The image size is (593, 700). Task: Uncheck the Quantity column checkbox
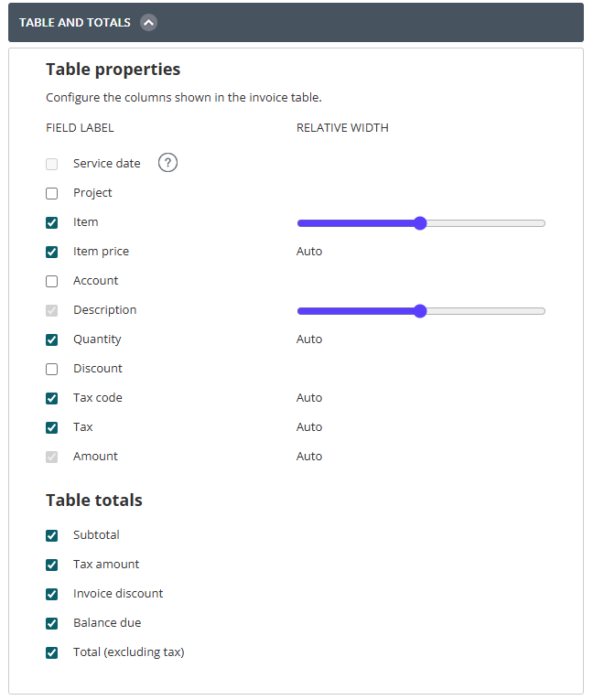[52, 339]
